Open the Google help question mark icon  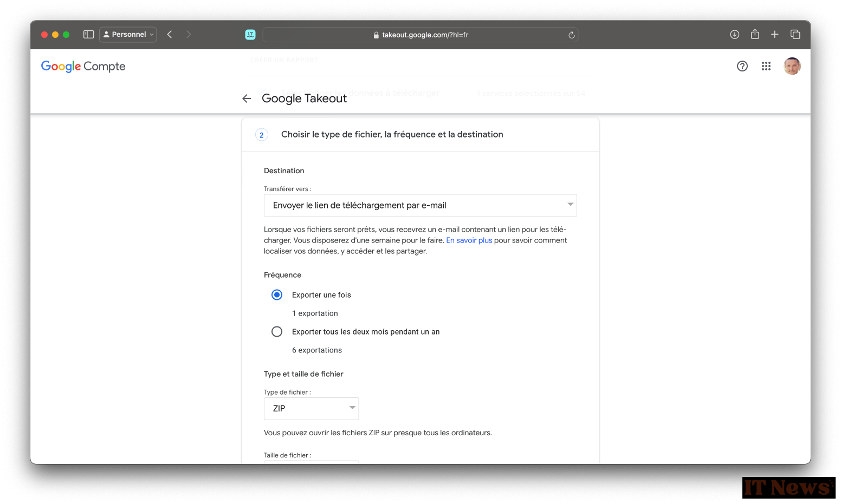[x=742, y=66]
